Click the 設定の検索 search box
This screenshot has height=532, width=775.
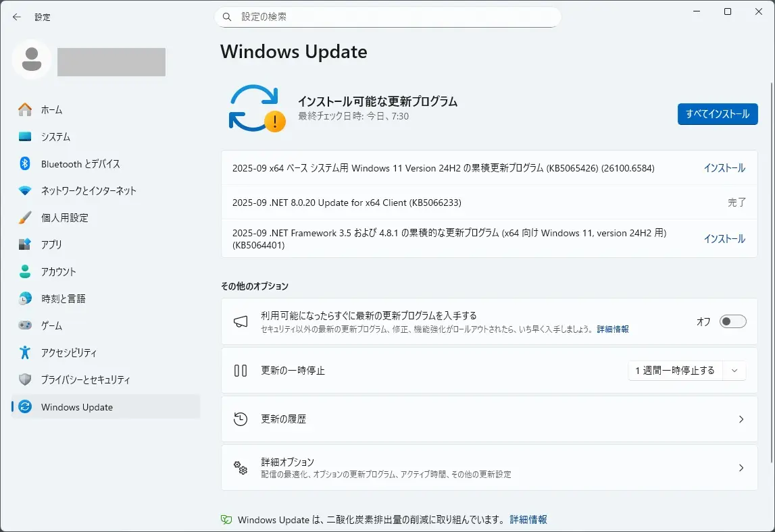pyautogui.click(x=388, y=17)
